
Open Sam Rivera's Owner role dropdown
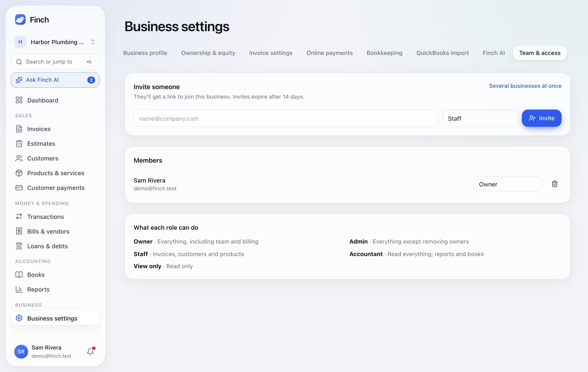(508, 184)
